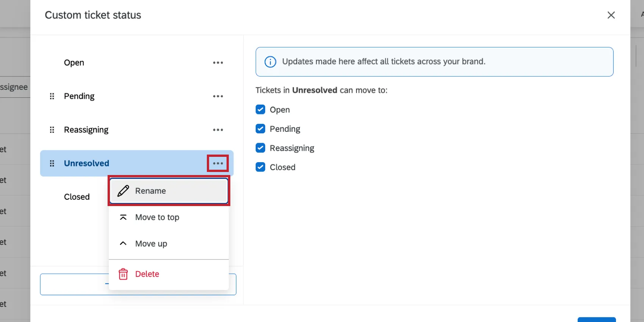
Task: Choose Move up menu entry
Action: pyautogui.click(x=169, y=244)
